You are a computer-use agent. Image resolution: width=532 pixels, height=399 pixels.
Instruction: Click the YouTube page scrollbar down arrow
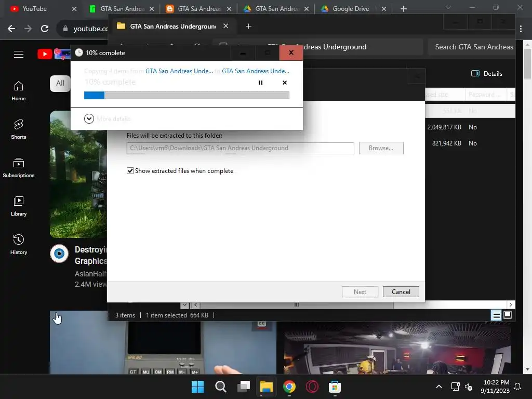pos(527,369)
